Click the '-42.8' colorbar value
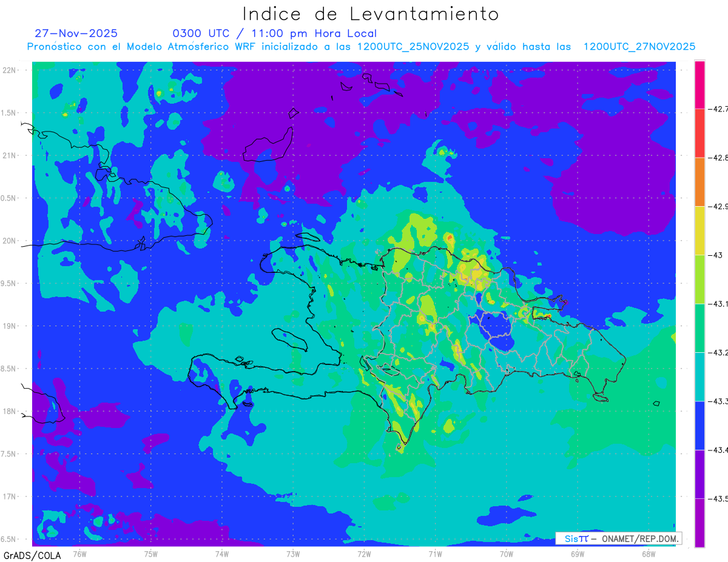The width and height of the screenshot is (728, 562). click(717, 158)
